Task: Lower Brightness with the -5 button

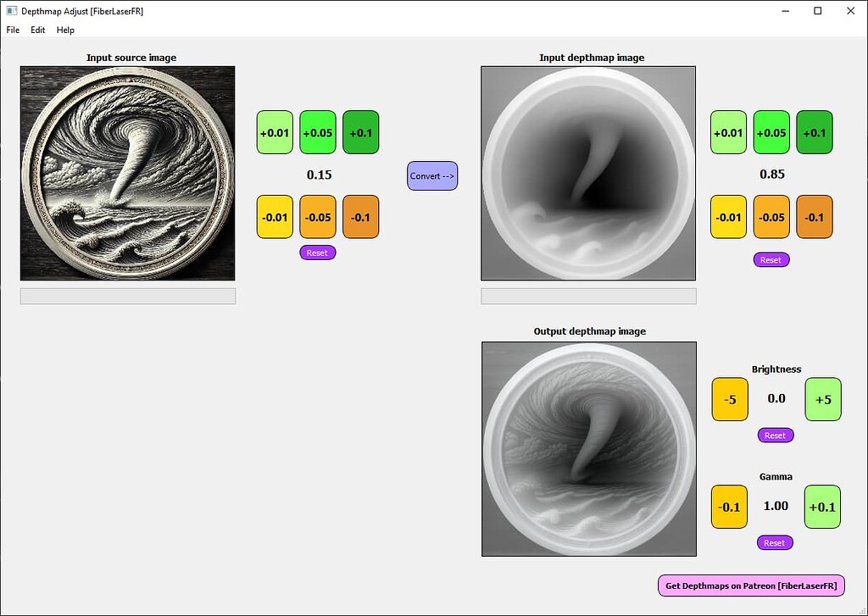Action: 729,399
